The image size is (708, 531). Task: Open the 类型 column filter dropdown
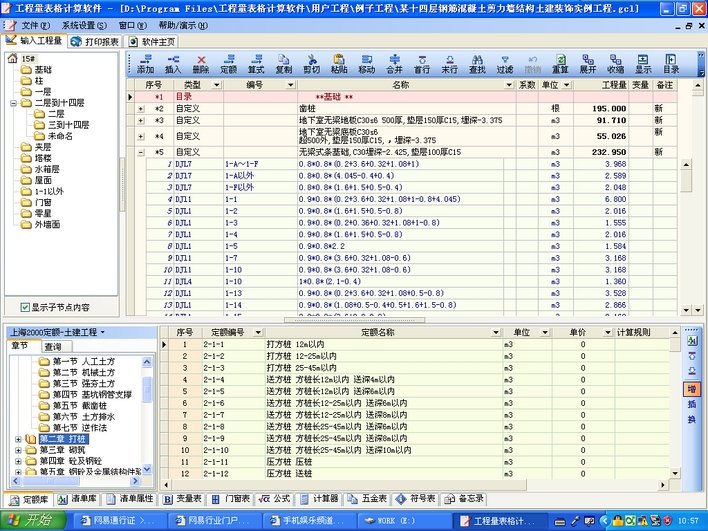pyautogui.click(x=217, y=85)
